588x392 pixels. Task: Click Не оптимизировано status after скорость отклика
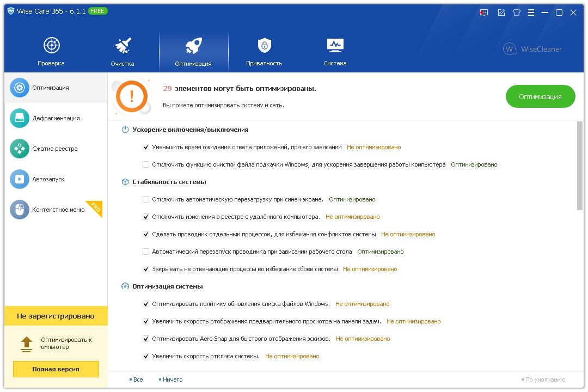292,357
